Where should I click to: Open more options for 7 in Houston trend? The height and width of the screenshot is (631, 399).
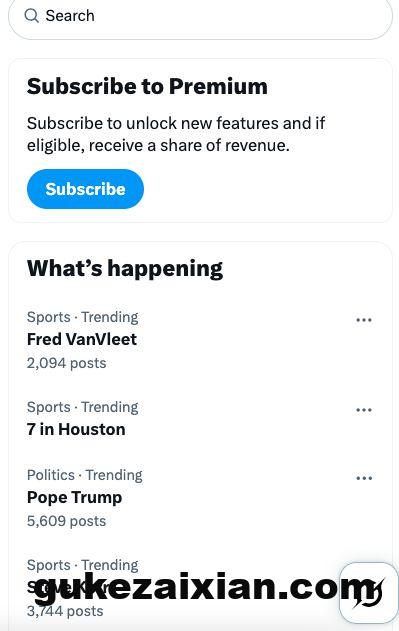point(364,410)
